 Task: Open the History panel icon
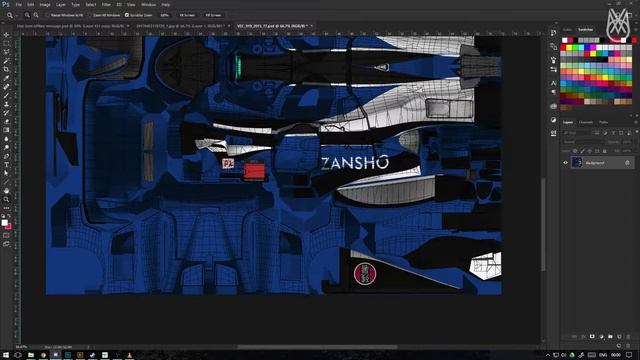[553, 33]
